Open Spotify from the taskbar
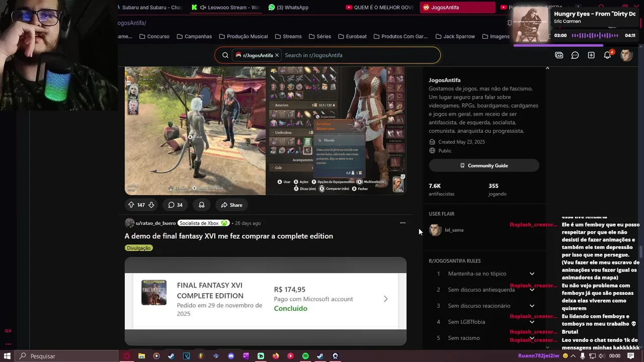This screenshot has height=362, width=644. point(305,356)
